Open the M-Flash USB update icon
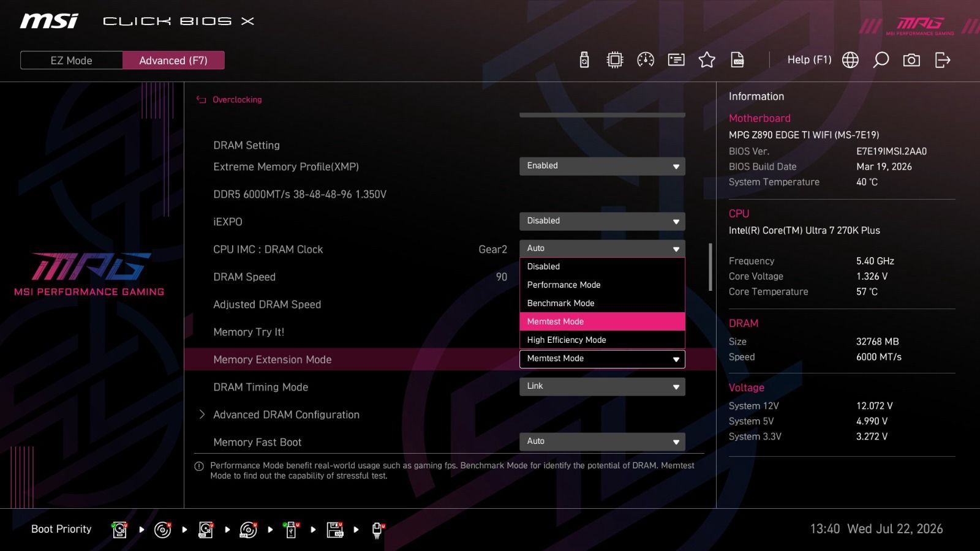Viewport: 980px width, 551px height. coord(584,59)
